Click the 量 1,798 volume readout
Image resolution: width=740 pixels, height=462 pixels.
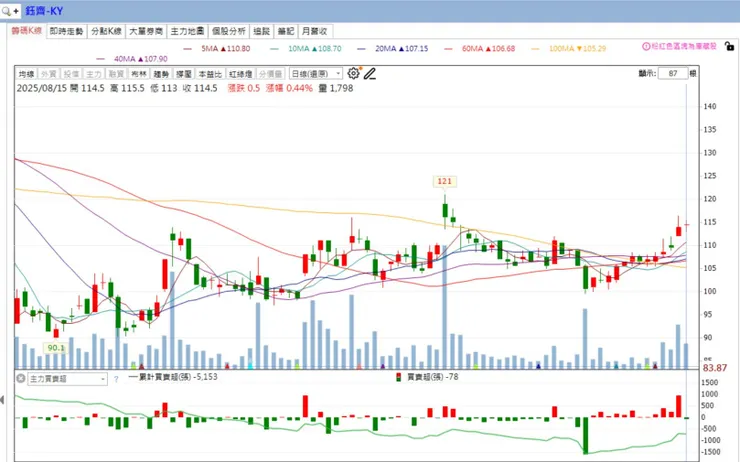336,88
